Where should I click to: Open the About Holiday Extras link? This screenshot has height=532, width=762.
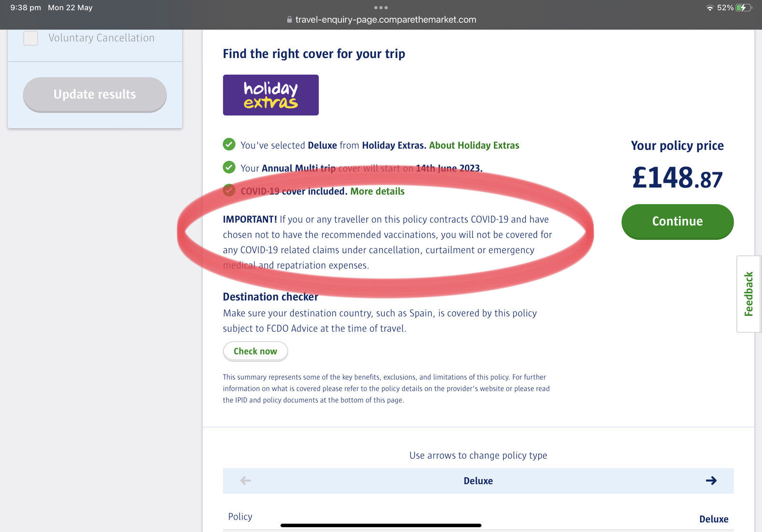474,146
